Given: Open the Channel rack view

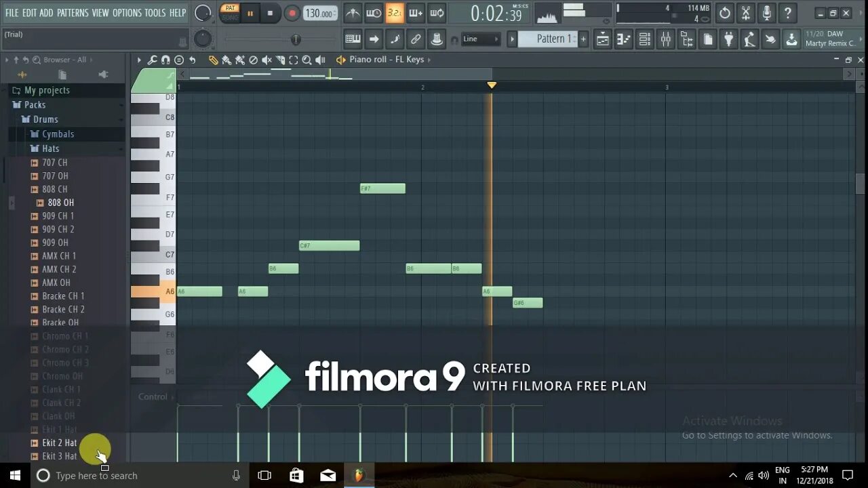Looking at the screenshot, I should coord(645,39).
